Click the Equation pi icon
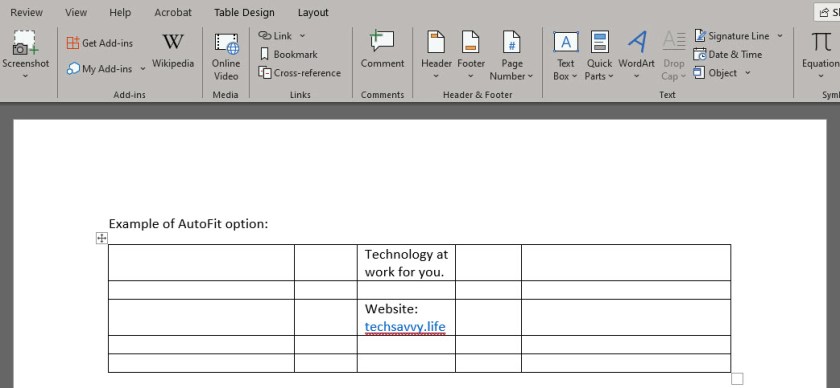The image size is (840, 388). (821, 42)
